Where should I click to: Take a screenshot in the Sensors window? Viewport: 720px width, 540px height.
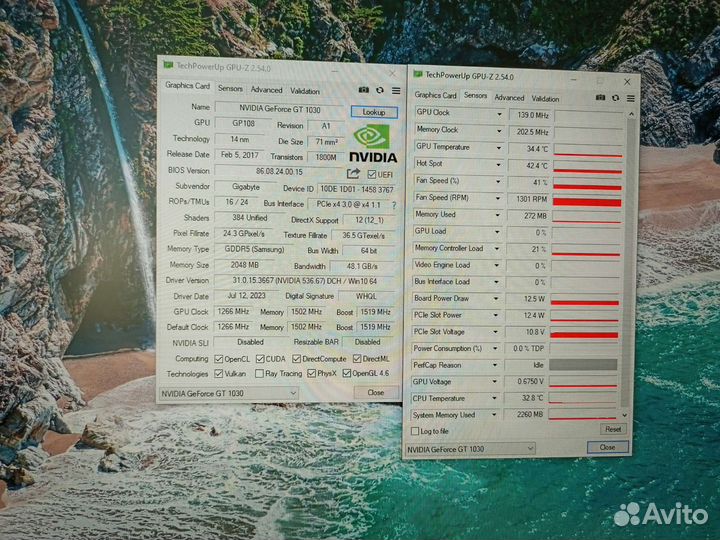point(600,97)
